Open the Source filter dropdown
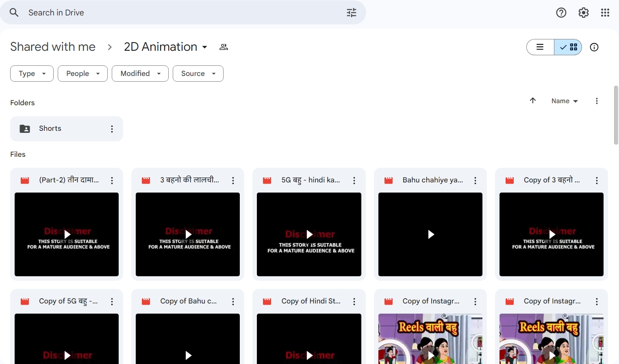This screenshot has height=364, width=619. coord(198,74)
